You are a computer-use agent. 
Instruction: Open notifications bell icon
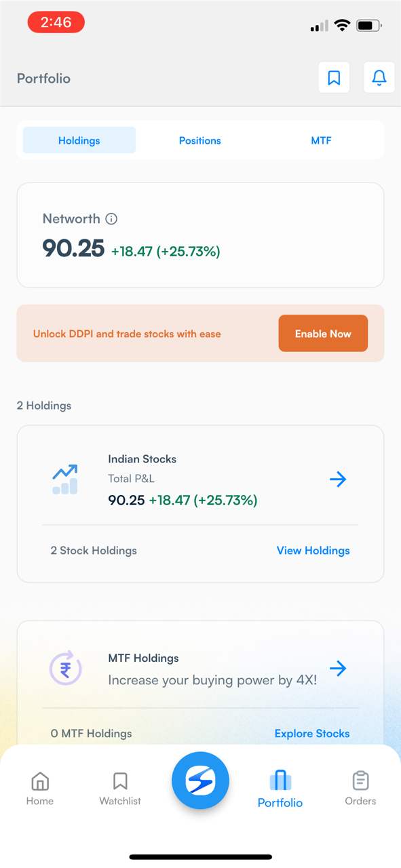[379, 78]
